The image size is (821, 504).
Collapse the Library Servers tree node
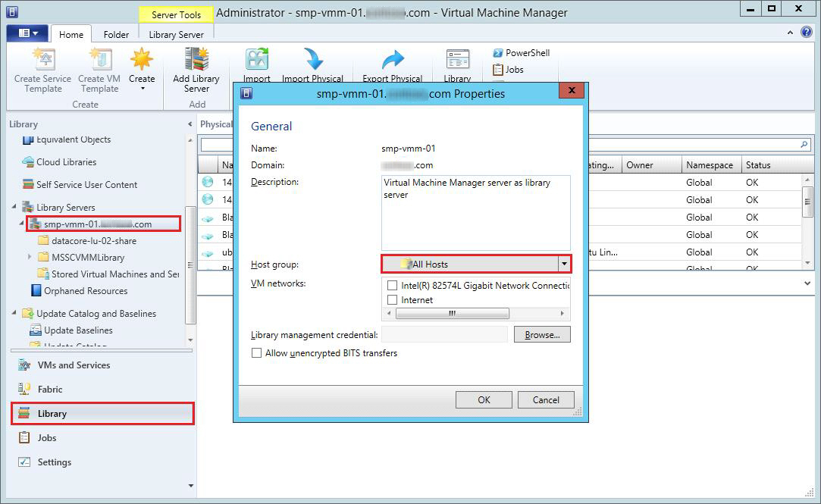click(x=15, y=207)
